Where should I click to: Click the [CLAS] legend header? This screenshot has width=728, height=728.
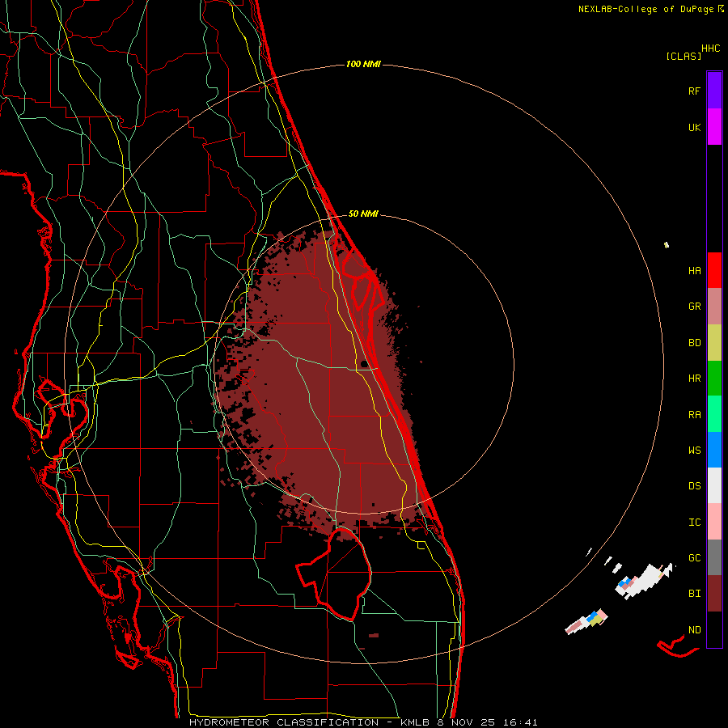(684, 56)
